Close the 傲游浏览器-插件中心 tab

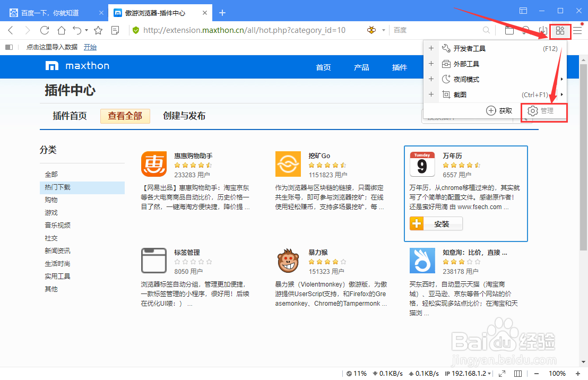click(x=205, y=13)
